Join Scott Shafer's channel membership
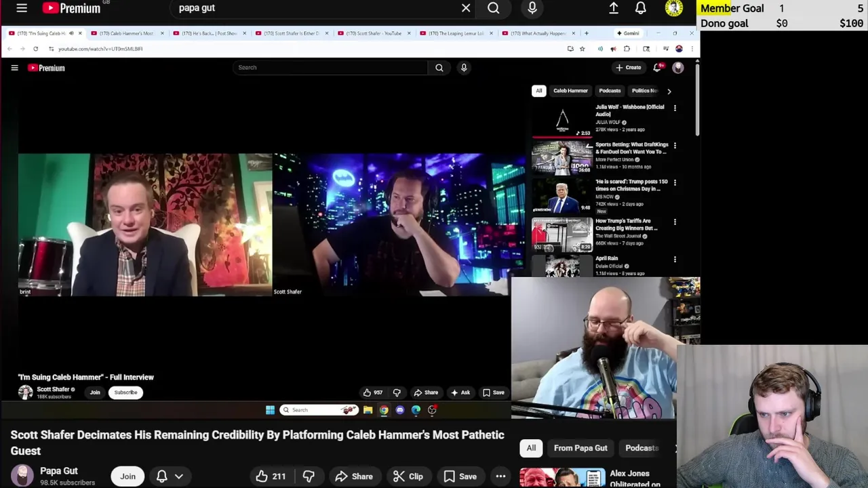 (95, 392)
